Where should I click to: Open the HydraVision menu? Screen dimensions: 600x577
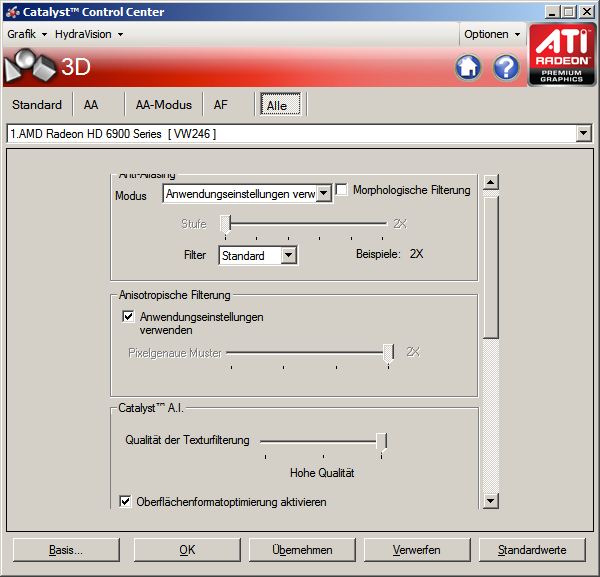89,34
